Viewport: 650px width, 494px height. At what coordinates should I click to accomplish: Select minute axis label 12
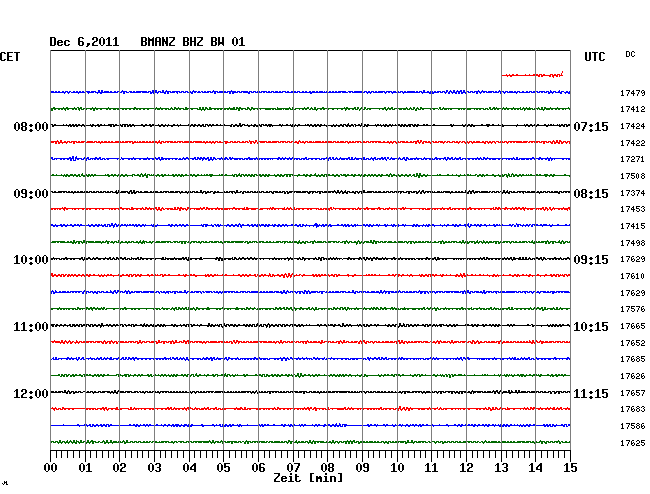point(466,468)
